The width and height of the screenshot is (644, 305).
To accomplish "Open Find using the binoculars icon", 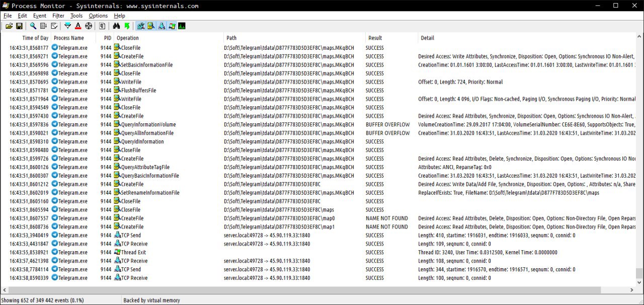I will [x=116, y=26].
